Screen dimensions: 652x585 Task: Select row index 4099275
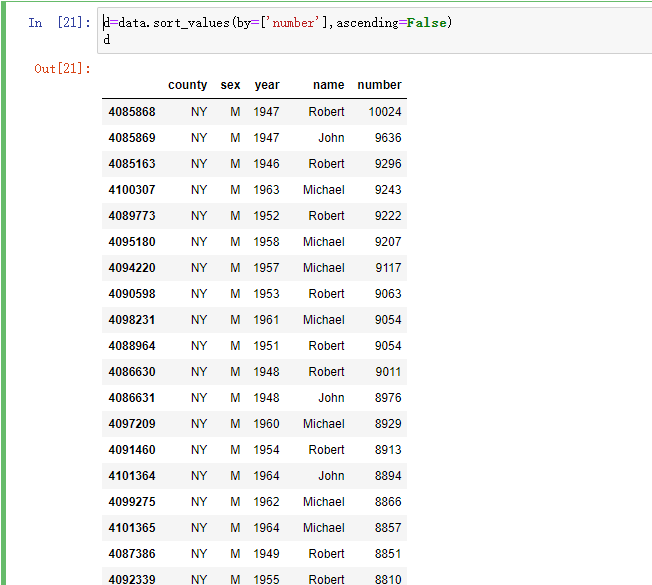coord(132,501)
